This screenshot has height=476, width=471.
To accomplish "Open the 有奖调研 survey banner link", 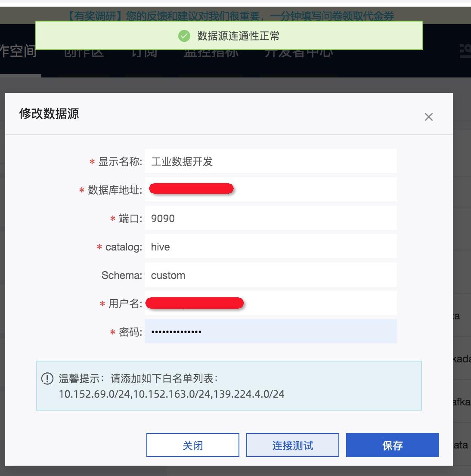I will 230,16.
